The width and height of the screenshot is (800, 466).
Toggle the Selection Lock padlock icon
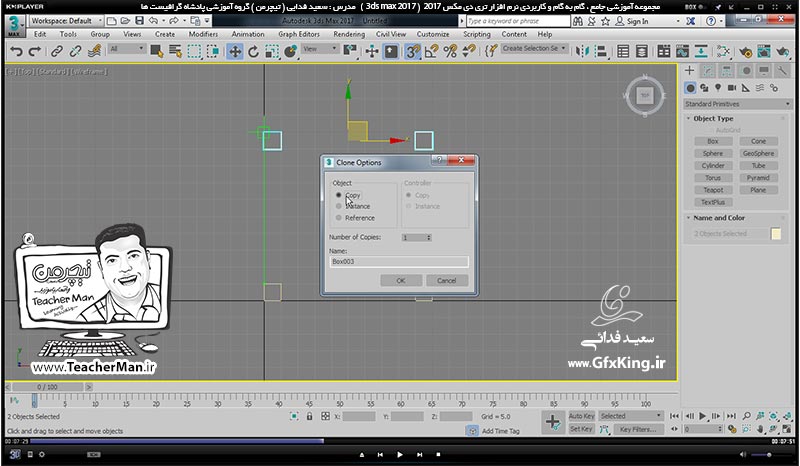tap(309, 416)
